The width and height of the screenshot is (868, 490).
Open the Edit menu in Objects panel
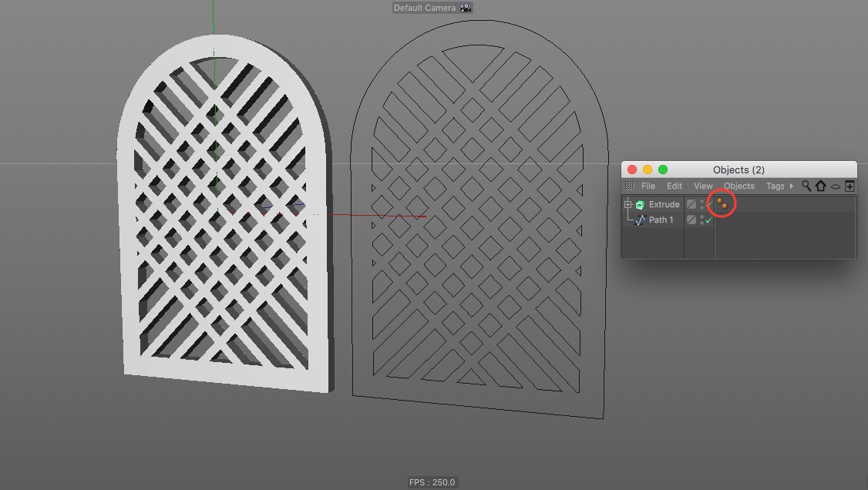675,186
